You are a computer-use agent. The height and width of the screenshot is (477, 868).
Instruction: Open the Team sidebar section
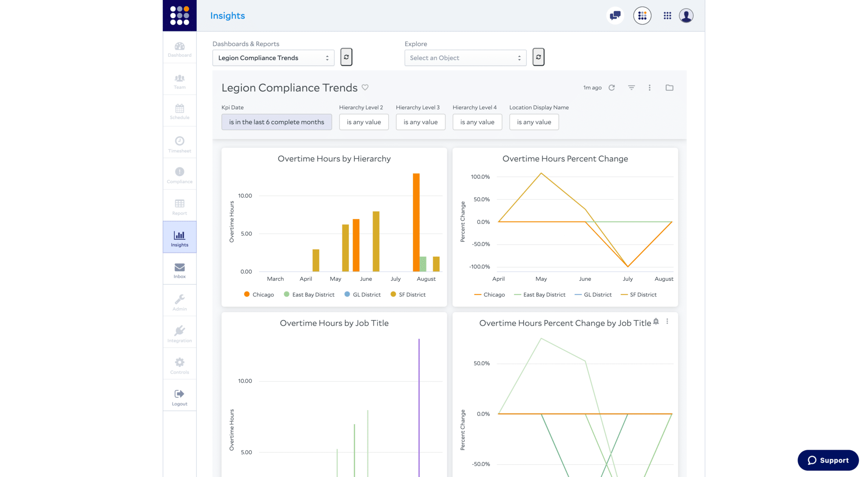coord(179,81)
